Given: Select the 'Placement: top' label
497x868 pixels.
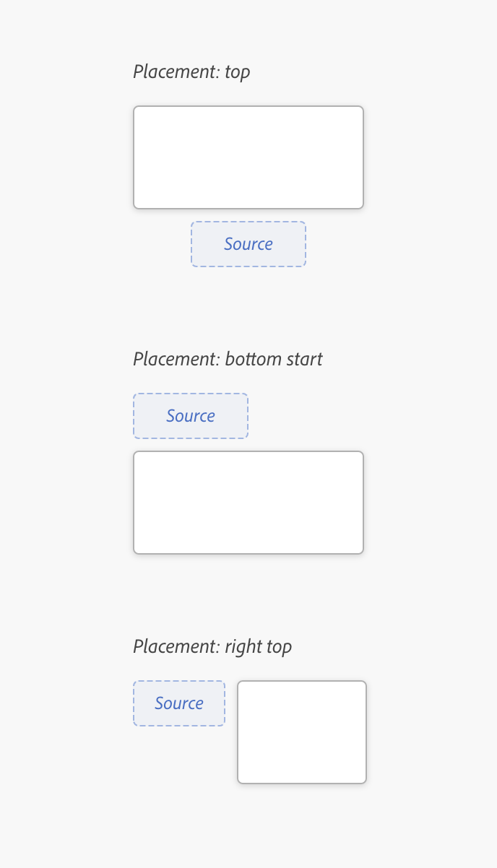Looking at the screenshot, I should pyautogui.click(x=191, y=72).
